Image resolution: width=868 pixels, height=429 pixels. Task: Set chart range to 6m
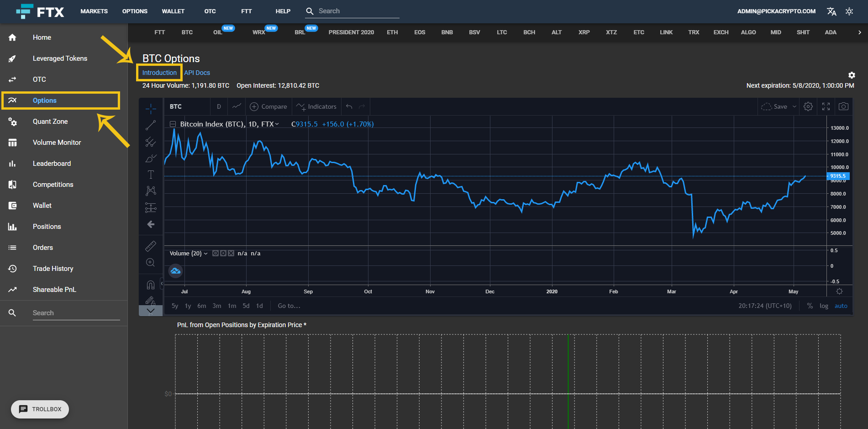click(x=202, y=306)
